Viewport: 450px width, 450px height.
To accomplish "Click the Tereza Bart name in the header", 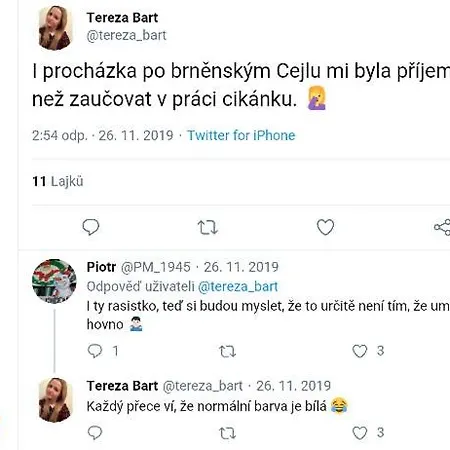I will pos(122,18).
